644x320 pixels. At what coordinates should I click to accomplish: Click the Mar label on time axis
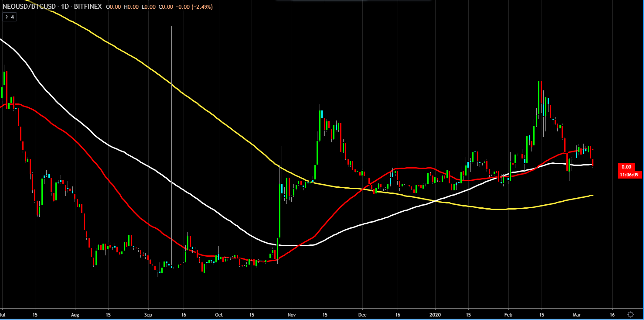[577, 314]
